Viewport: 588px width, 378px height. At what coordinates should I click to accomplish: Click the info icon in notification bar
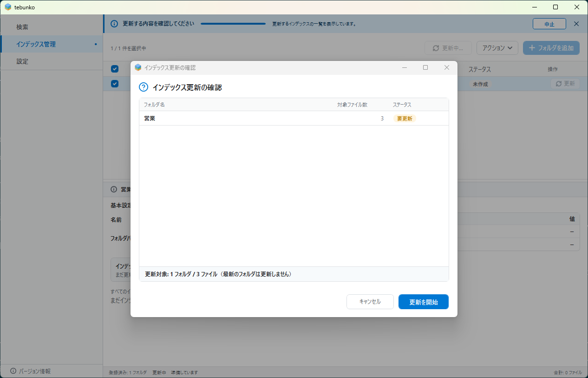point(114,24)
